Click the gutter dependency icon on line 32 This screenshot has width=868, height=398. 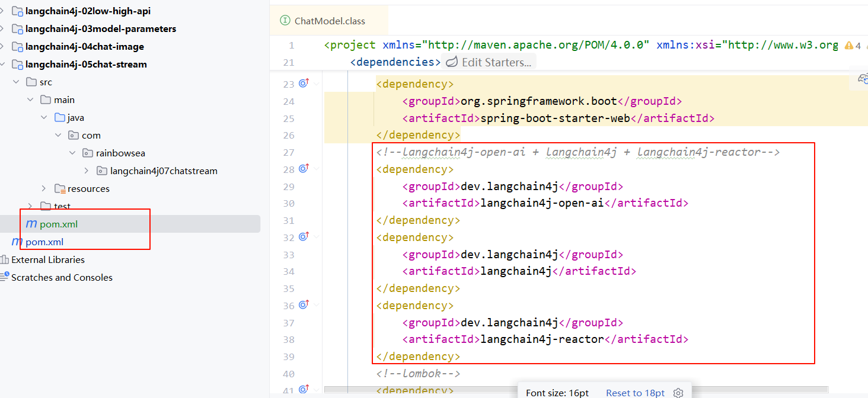pos(304,237)
